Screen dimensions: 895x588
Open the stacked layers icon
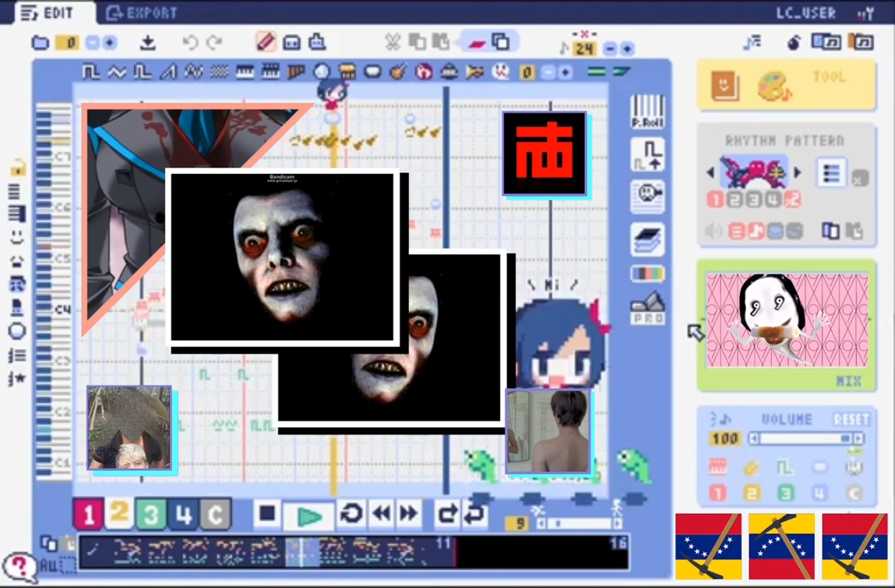pos(648,238)
